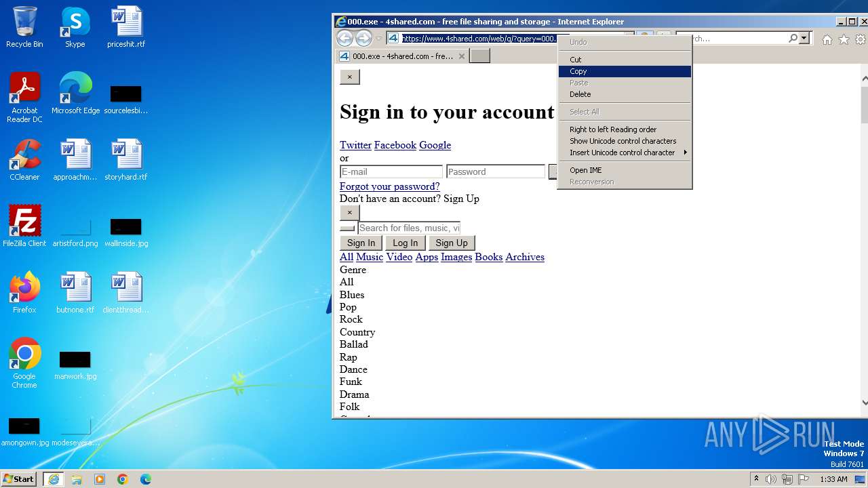Viewport: 868px width, 488px height.
Task: Click the search magnifier icon
Action: click(x=793, y=39)
